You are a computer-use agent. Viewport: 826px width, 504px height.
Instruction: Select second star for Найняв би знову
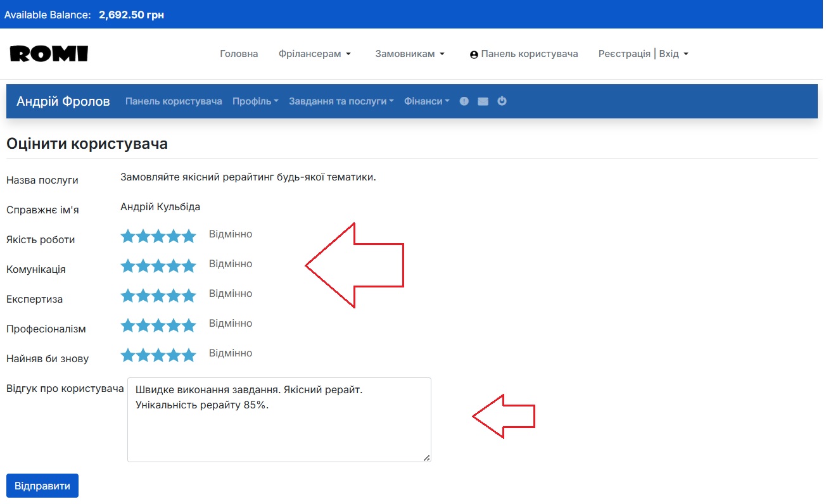click(143, 356)
